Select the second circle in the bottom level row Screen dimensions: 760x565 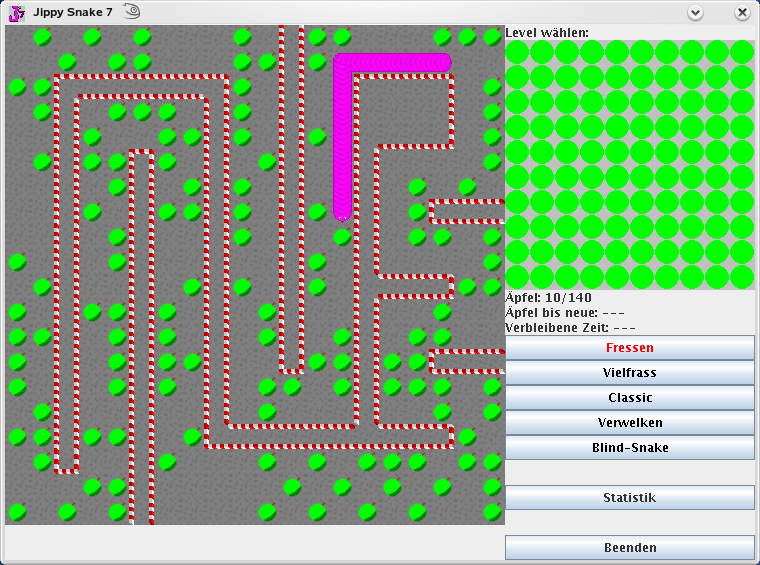click(x=542, y=277)
